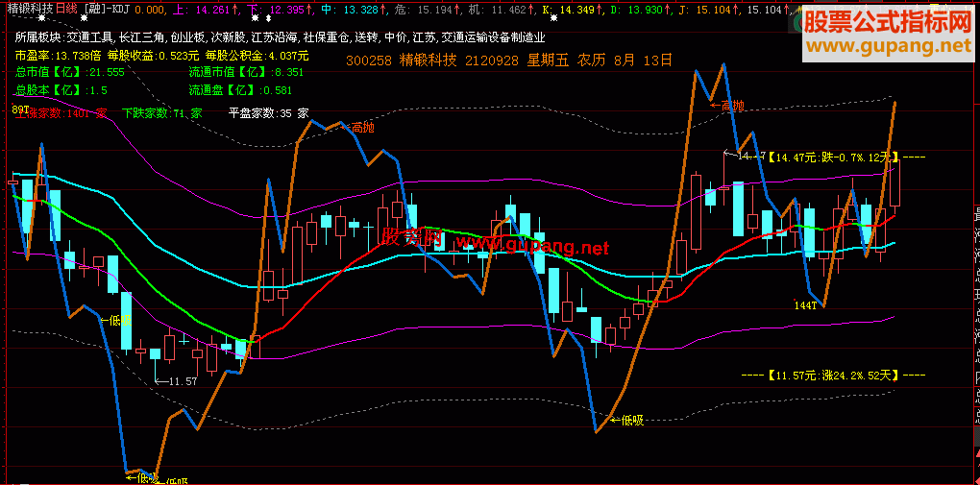Click the 11.57 low price label
The width and height of the screenshot is (980, 485).
pos(184,380)
